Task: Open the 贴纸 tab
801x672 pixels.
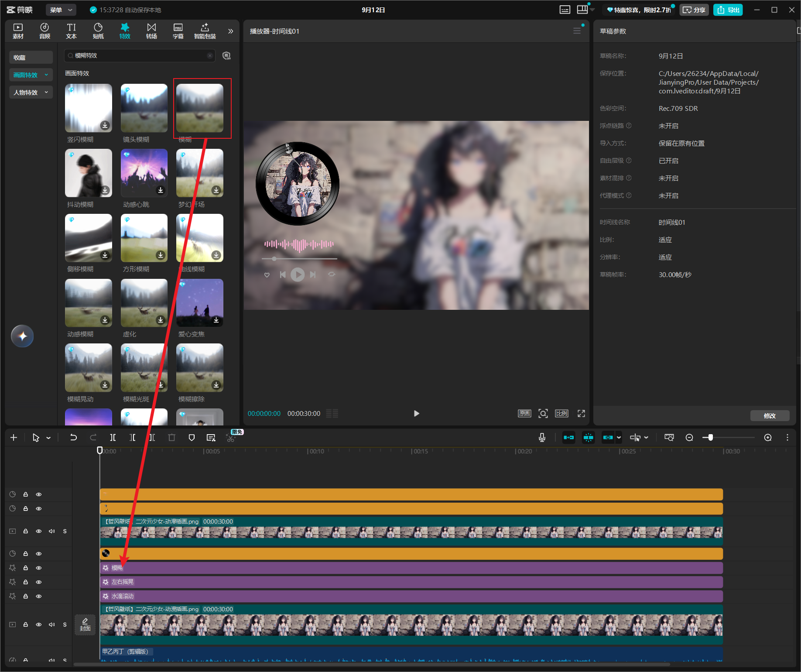Action: click(98, 31)
